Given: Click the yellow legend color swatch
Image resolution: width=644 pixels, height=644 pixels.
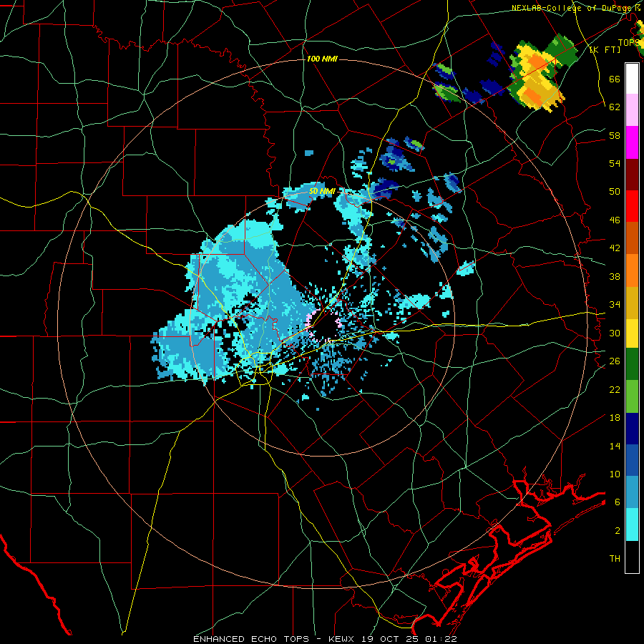Looking at the screenshot, I should click(632, 333).
